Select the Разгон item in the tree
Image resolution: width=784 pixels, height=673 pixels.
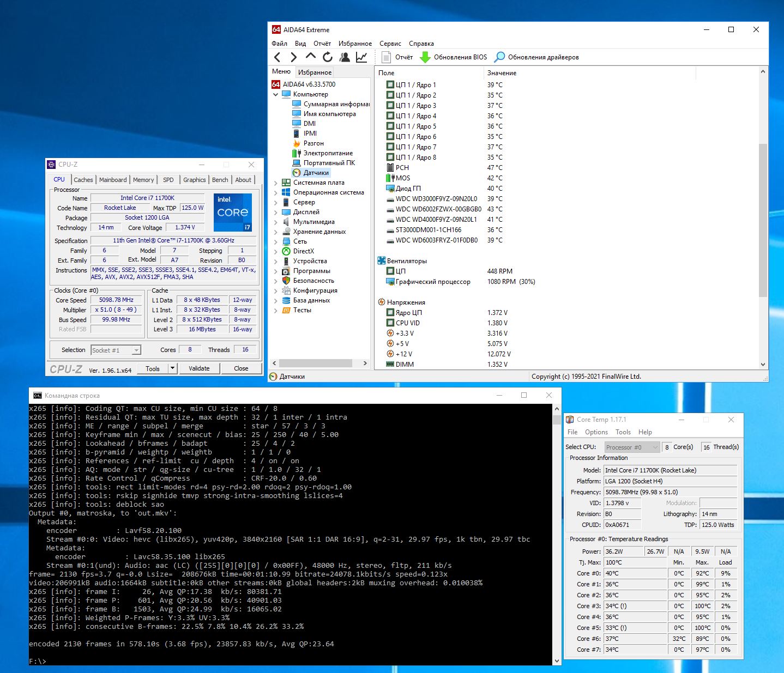pos(313,143)
